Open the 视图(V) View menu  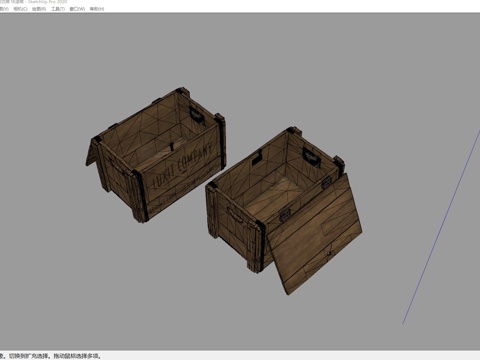(x=4, y=9)
